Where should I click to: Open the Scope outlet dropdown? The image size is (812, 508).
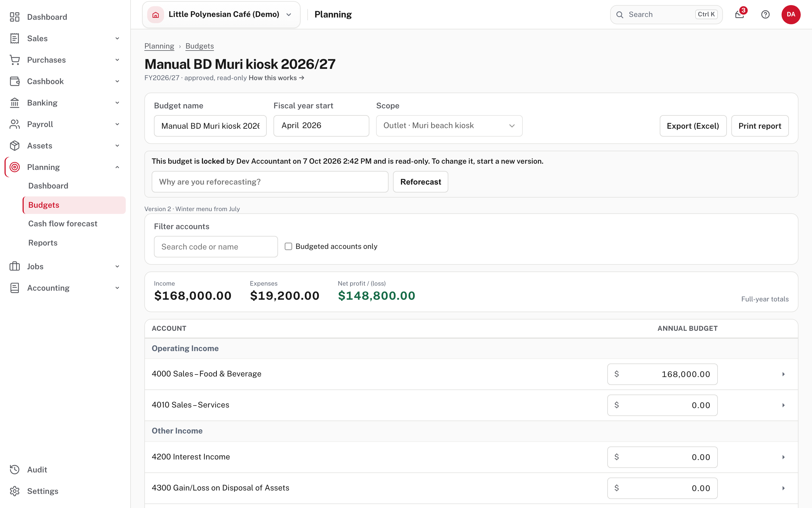(449, 126)
